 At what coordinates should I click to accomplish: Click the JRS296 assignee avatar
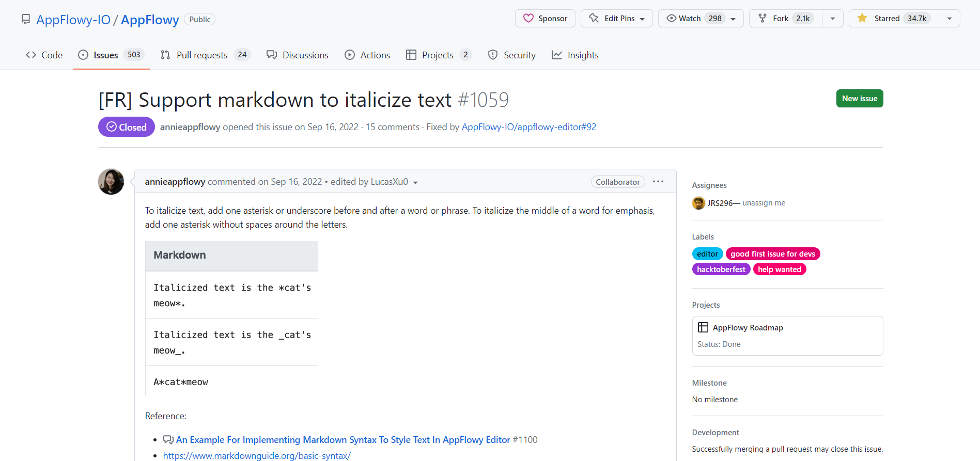(698, 203)
